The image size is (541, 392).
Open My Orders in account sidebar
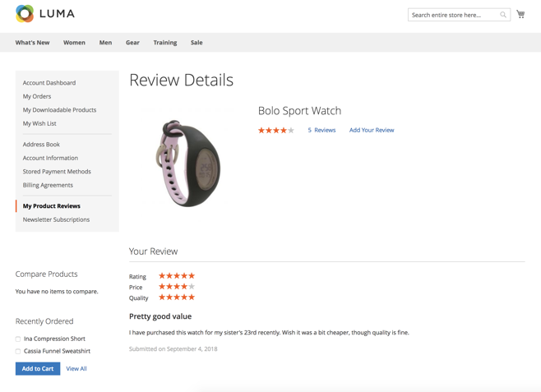tap(37, 96)
